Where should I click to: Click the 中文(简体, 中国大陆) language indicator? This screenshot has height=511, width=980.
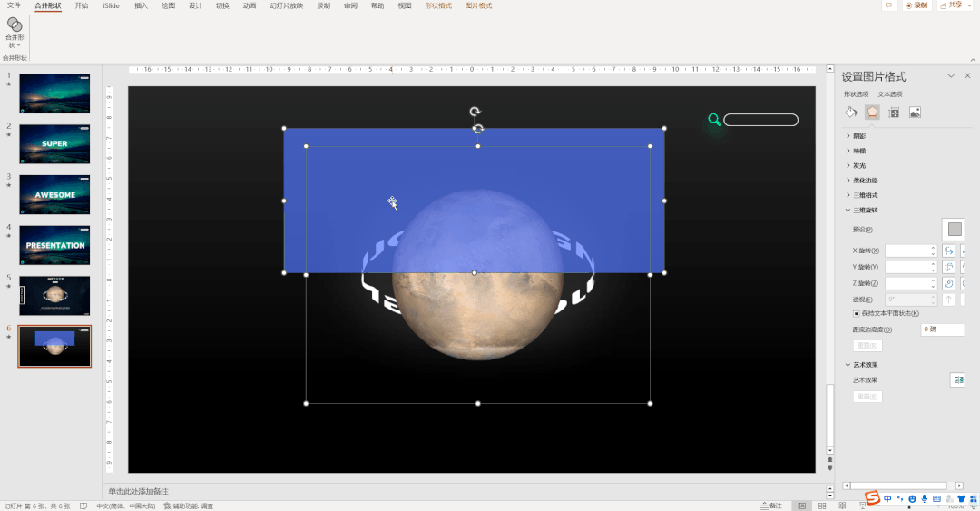(x=125, y=506)
